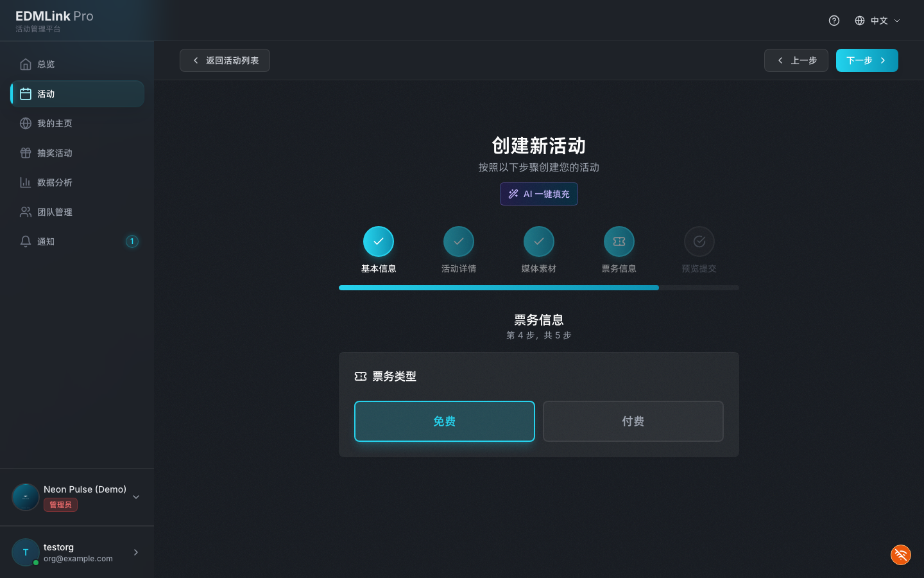Open testorg user menu chevron
This screenshot has width=924, height=578.
(136, 552)
